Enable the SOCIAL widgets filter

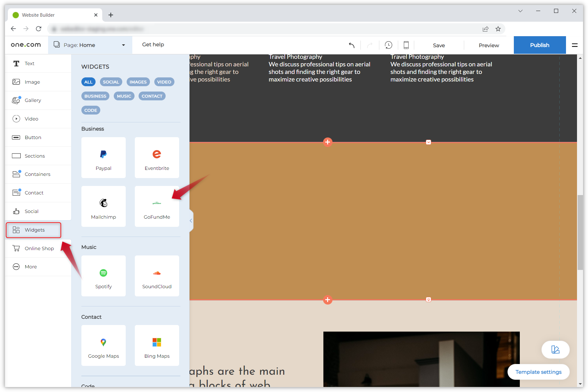coord(111,82)
